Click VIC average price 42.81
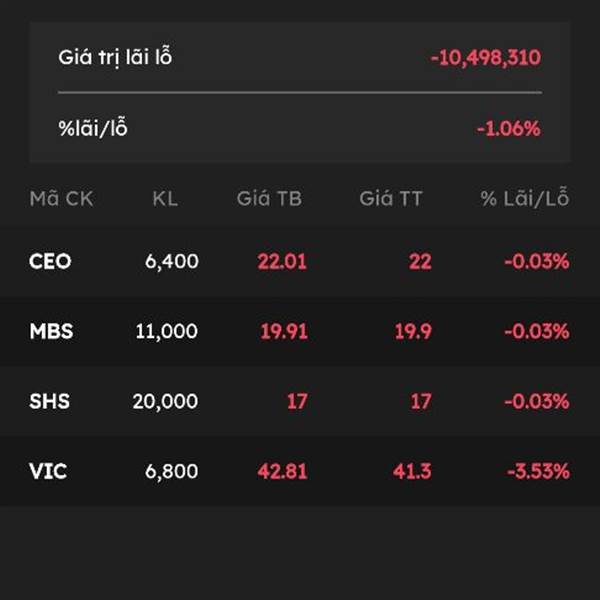 (282, 471)
